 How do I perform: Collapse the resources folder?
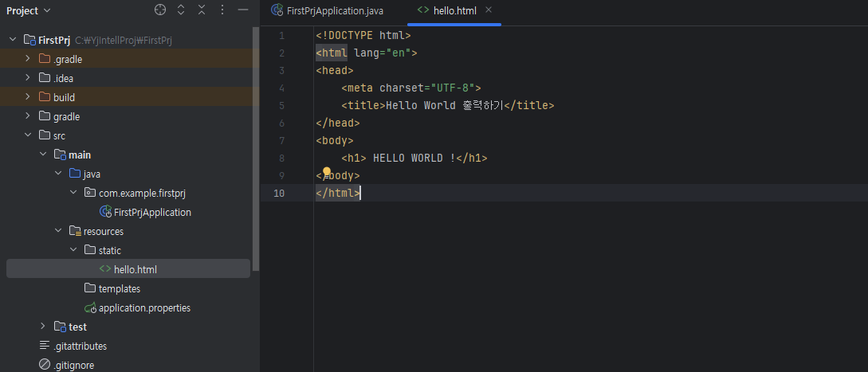pos(57,231)
